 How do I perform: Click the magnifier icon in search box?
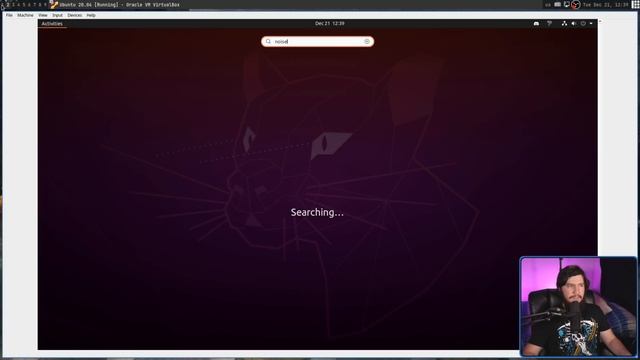268,42
